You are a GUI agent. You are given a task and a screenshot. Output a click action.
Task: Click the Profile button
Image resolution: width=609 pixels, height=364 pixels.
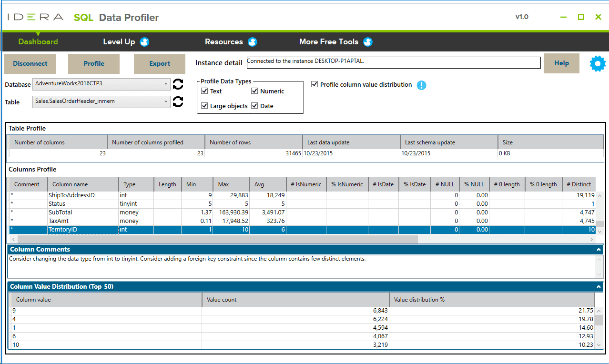[94, 63]
